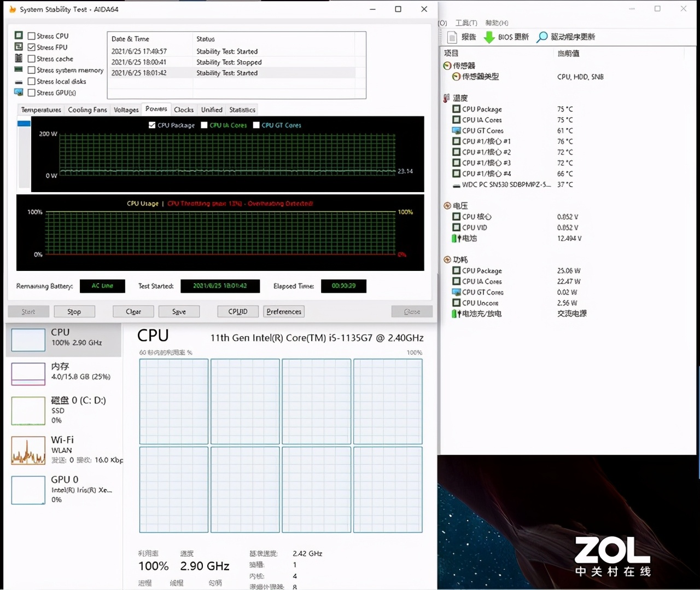This screenshot has width=700, height=590.
Task: Click the CPU GT Cores temperature icon
Action: [456, 131]
